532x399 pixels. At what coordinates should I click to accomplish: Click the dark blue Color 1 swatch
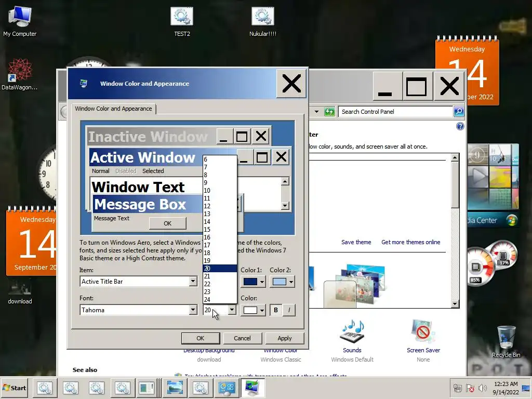(x=250, y=282)
